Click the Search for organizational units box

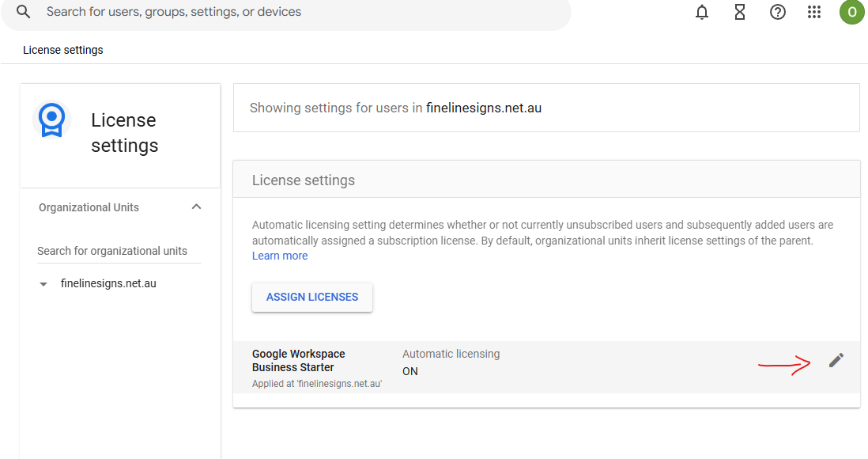coord(119,251)
